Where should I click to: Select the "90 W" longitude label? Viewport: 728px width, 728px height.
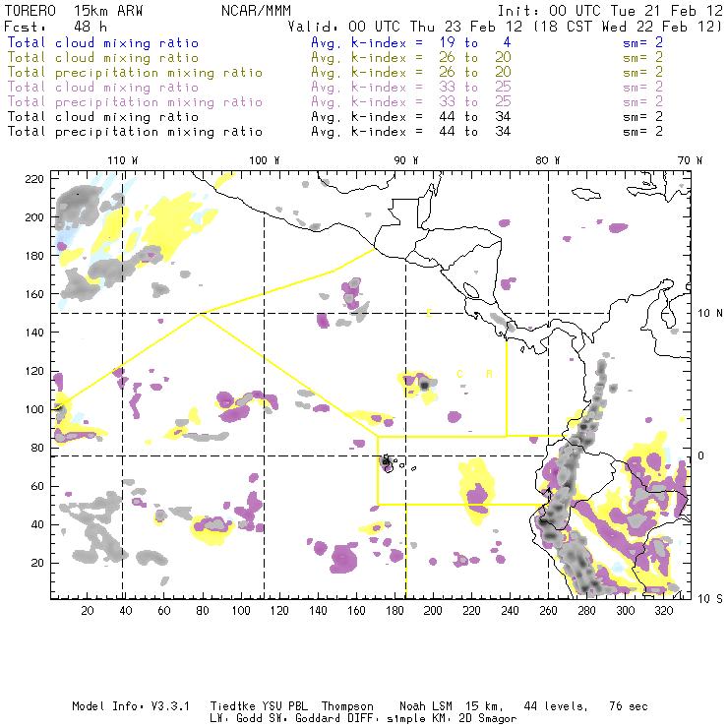(406, 160)
